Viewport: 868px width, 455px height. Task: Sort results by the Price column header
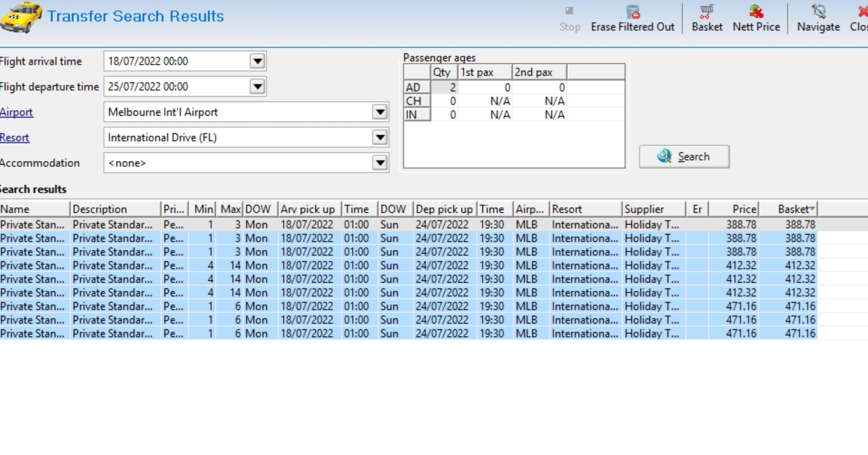pyautogui.click(x=734, y=209)
